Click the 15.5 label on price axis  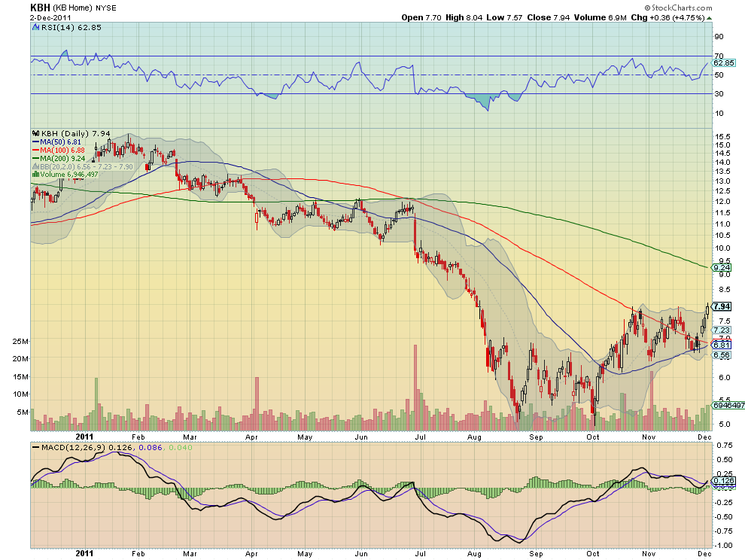[x=722, y=136]
